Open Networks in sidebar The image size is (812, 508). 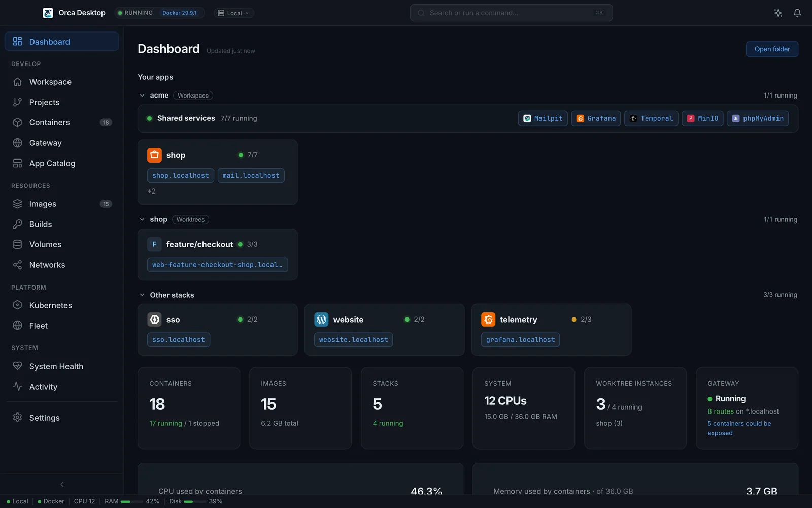pos(61,265)
